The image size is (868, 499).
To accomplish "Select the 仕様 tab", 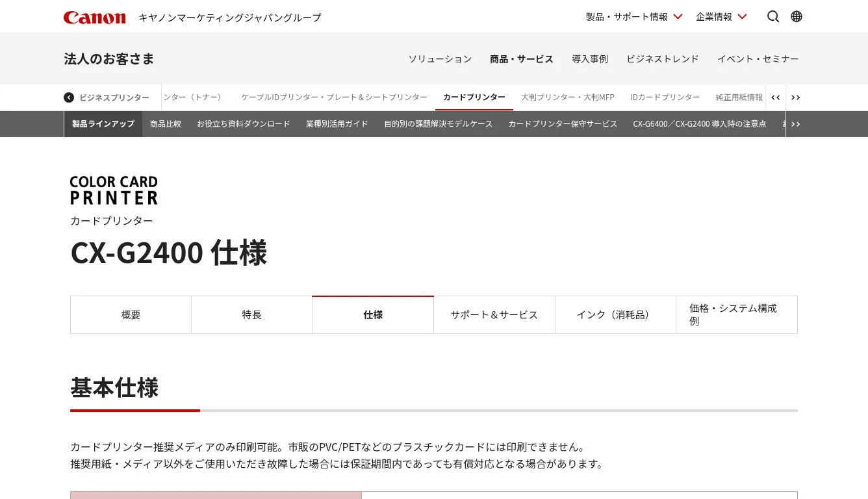I will pos(373,315).
